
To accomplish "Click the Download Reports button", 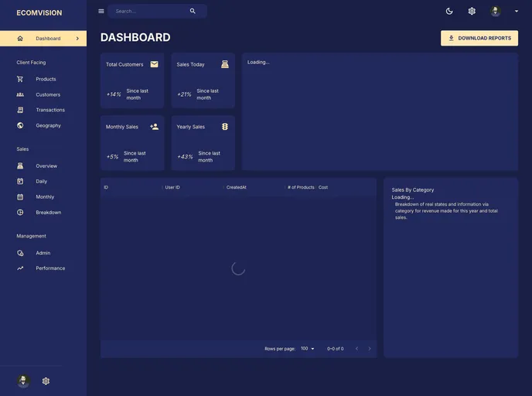I will 479,38.
